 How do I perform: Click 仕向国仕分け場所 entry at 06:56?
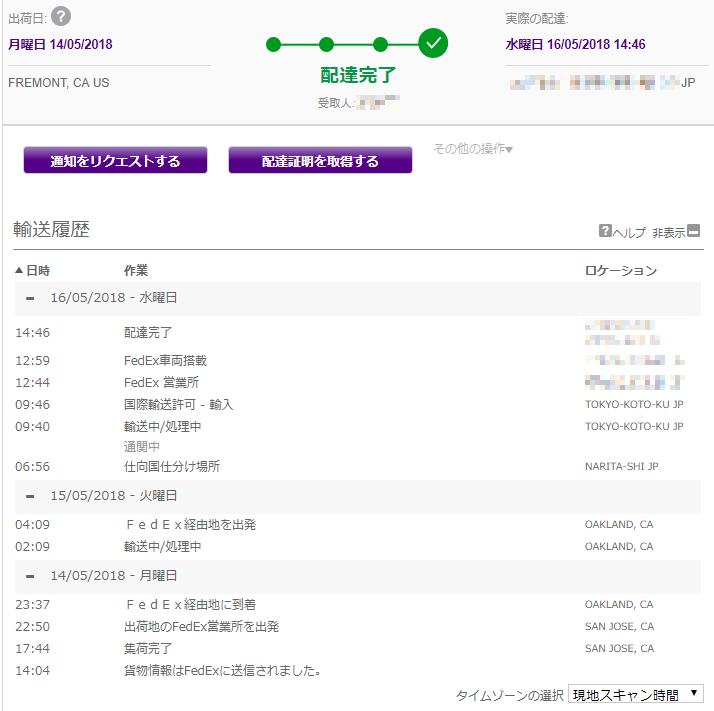[172, 466]
